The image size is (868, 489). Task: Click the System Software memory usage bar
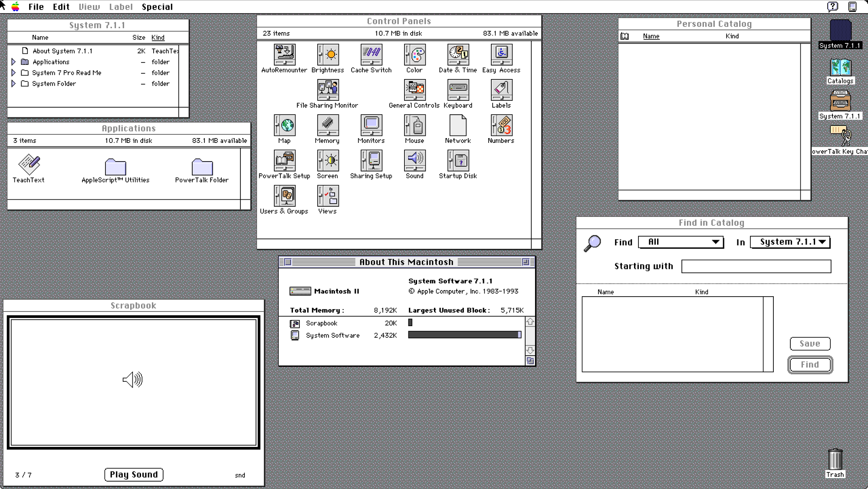click(464, 335)
